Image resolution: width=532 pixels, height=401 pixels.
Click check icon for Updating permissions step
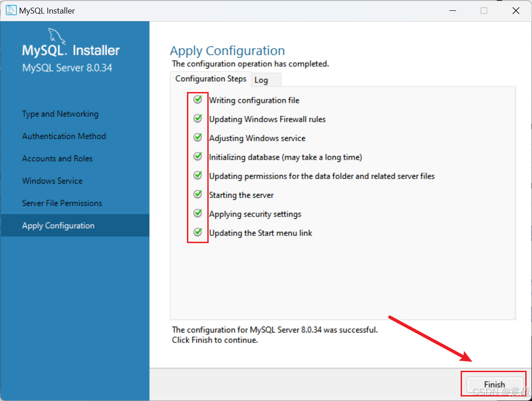[x=198, y=175]
